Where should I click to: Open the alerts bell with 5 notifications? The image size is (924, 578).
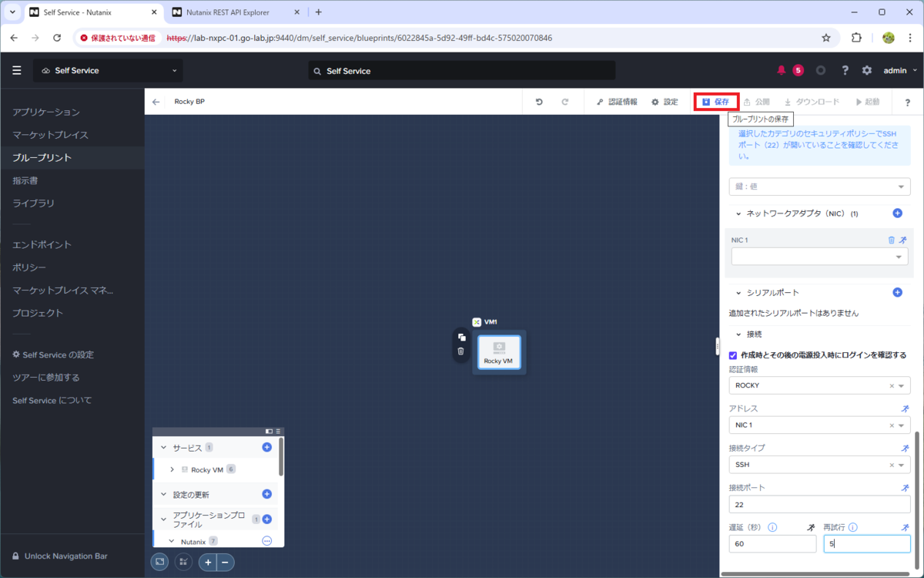(782, 70)
